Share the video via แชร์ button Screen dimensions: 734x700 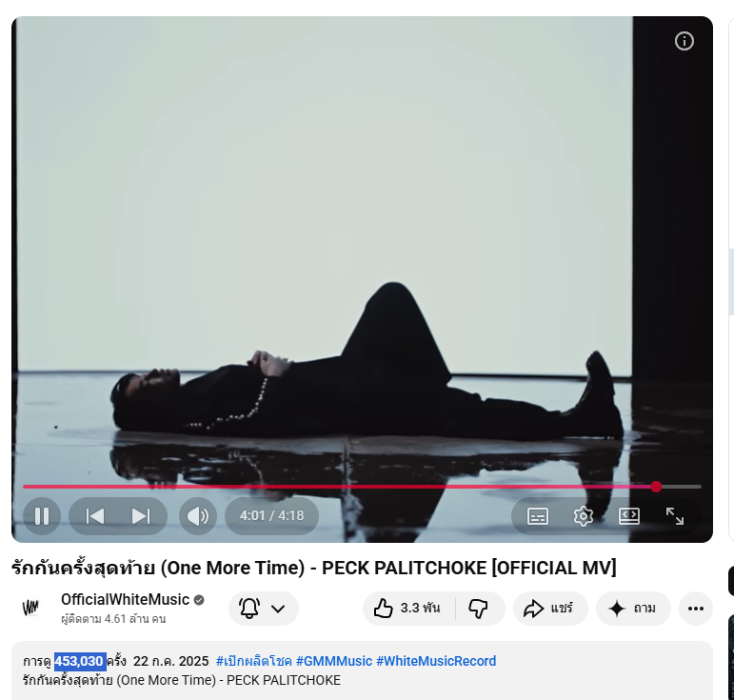547,609
